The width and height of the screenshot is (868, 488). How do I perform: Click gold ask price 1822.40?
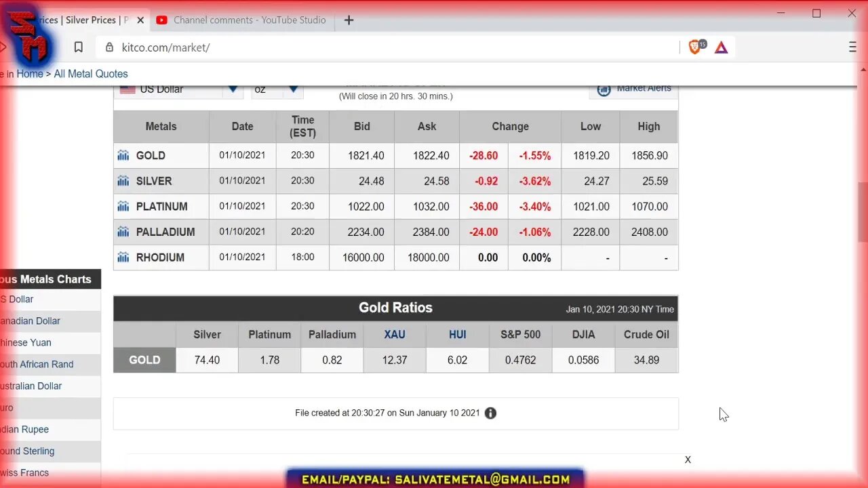[x=431, y=156]
